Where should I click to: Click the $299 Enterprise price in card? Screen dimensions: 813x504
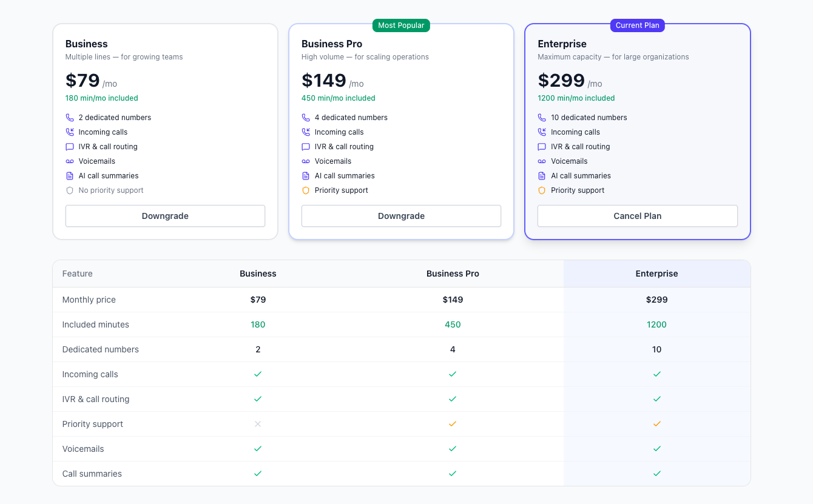click(x=561, y=81)
